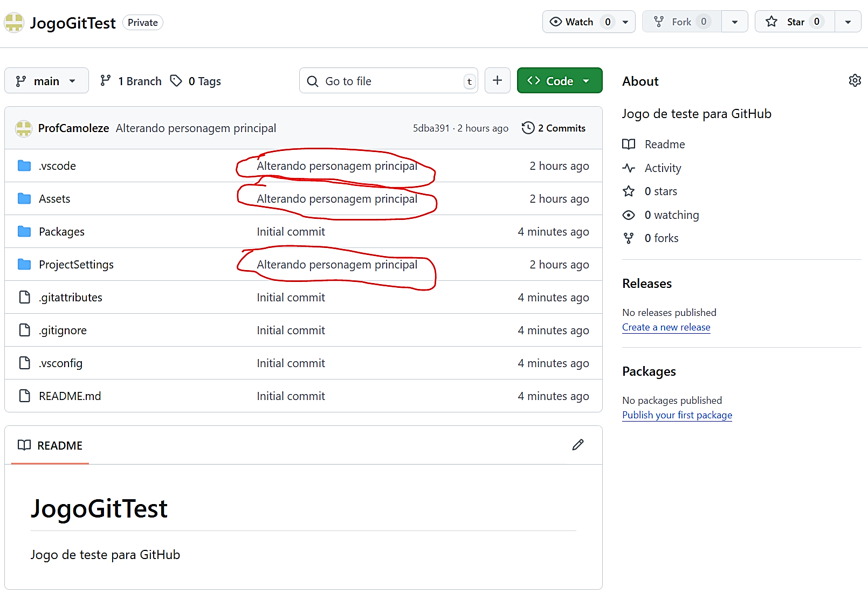Focus the Go to file search field
868x593 pixels.
click(x=388, y=81)
